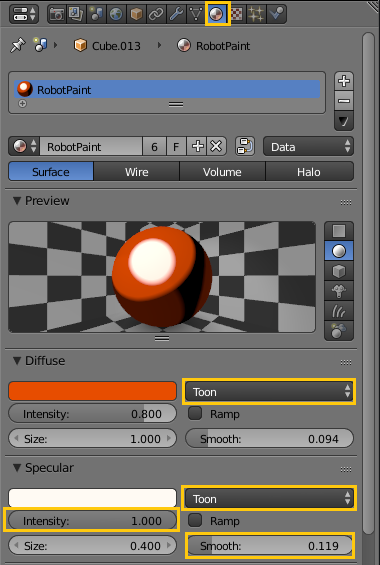
Task: Open the World properties tab
Action: (116, 14)
